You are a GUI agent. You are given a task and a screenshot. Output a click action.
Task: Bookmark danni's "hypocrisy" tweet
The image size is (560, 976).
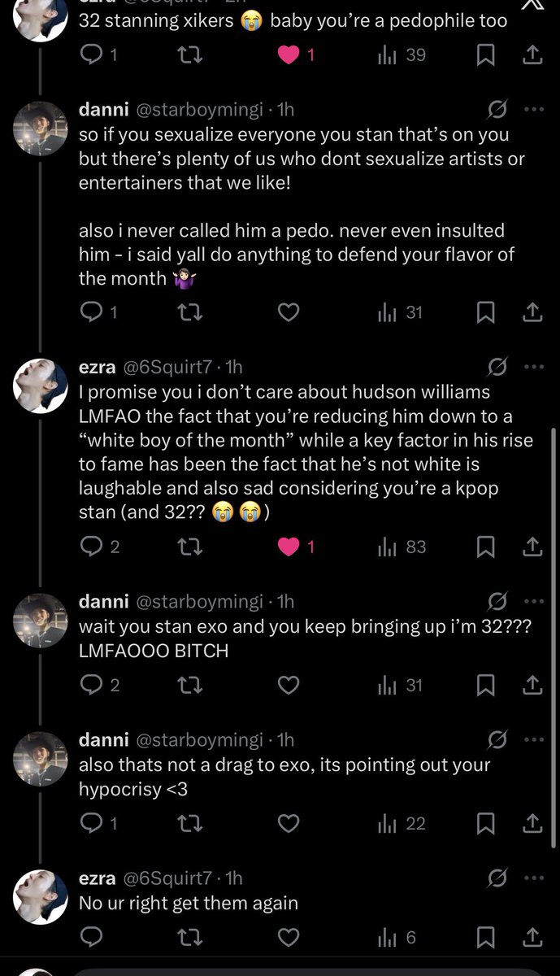tap(485, 824)
